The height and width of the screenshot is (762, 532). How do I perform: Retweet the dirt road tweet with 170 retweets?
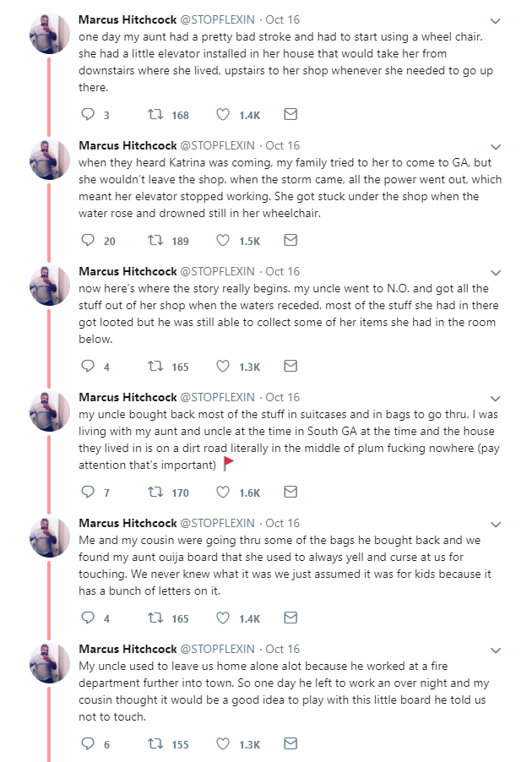[x=155, y=492]
